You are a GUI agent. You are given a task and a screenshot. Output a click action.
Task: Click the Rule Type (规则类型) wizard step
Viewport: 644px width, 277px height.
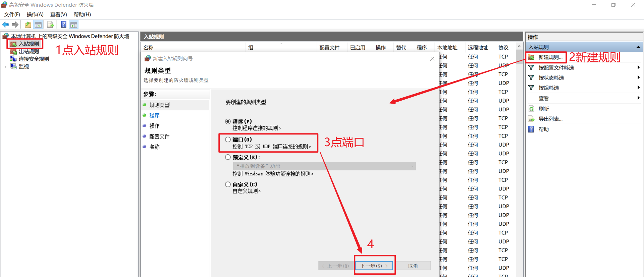click(159, 105)
